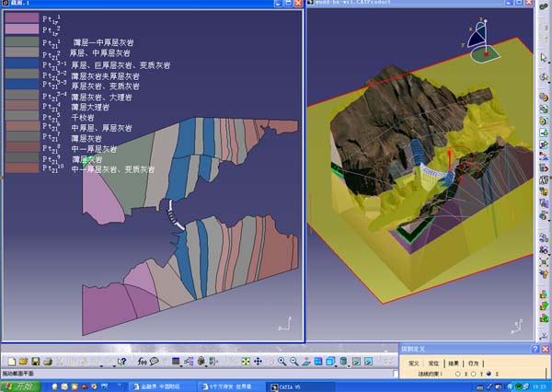Click the Zoom In magnifier icon

282,362
